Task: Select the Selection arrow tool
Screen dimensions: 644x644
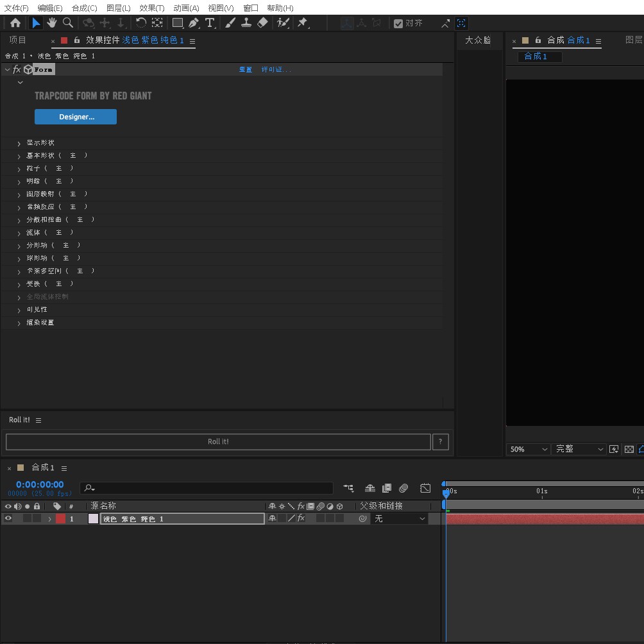Action: [x=36, y=23]
